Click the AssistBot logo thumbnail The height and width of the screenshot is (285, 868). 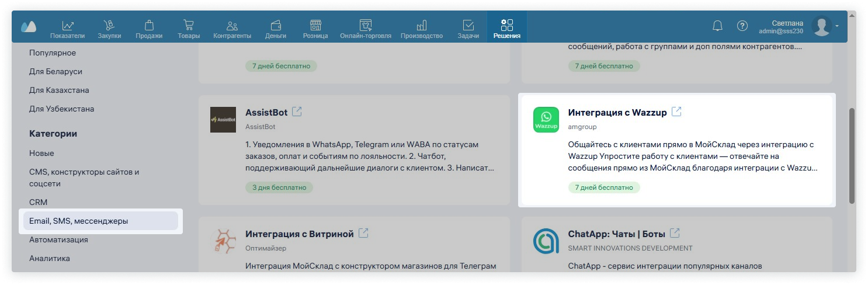223,120
